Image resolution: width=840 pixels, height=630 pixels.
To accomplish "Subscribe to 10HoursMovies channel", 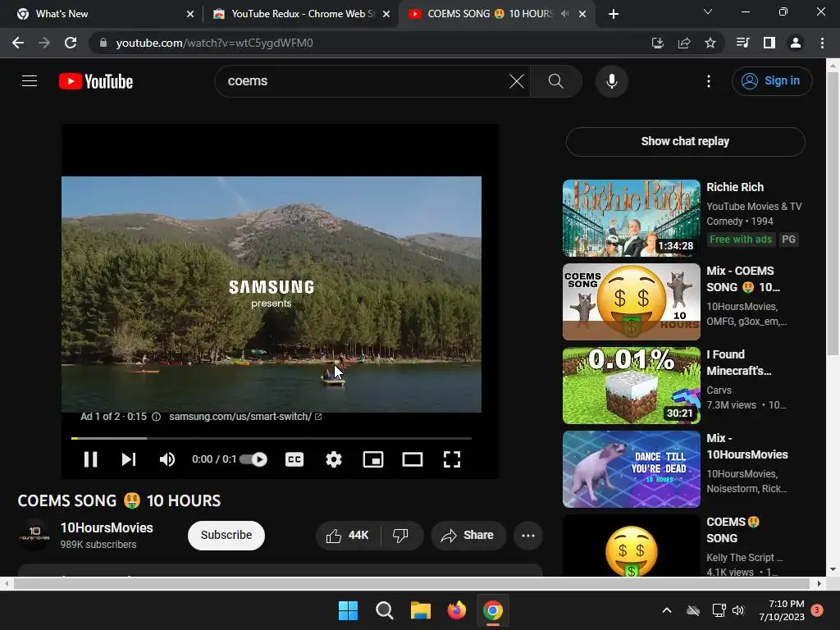I will pyautogui.click(x=226, y=535).
